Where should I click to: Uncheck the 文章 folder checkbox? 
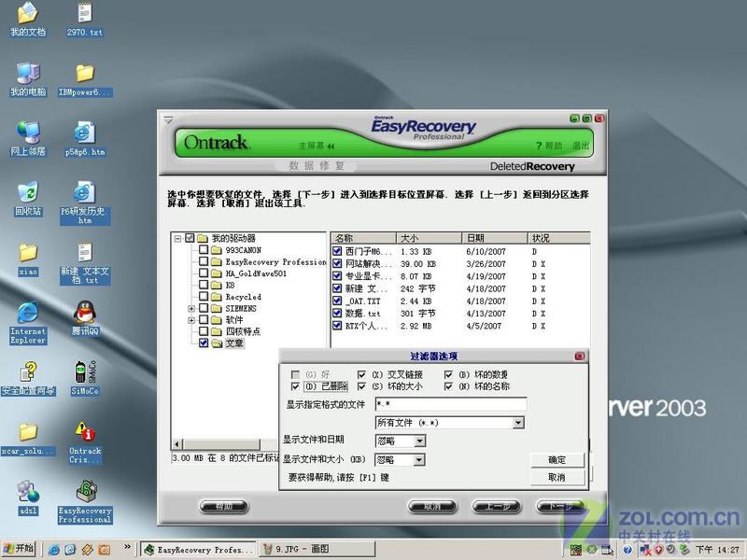point(204,343)
